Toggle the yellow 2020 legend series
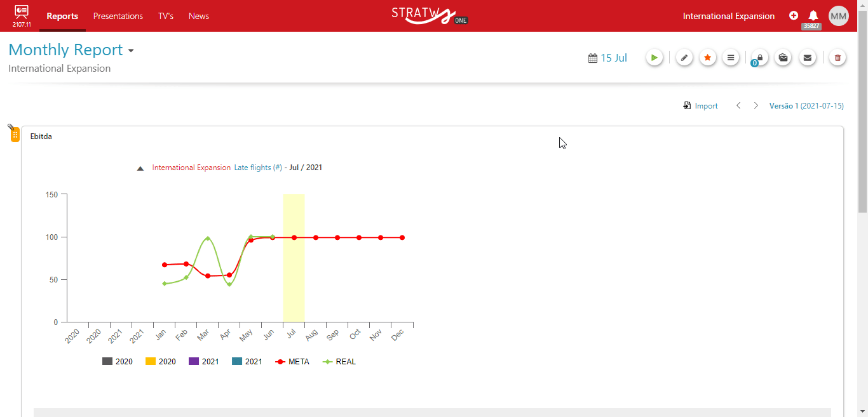Screen dimensions: 868x417 [161, 362]
